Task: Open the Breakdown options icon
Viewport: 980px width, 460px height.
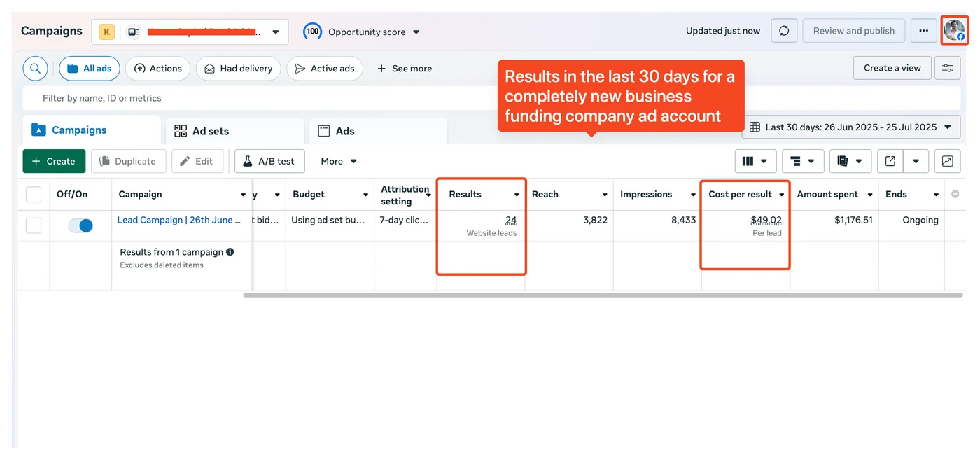Action: pos(803,161)
